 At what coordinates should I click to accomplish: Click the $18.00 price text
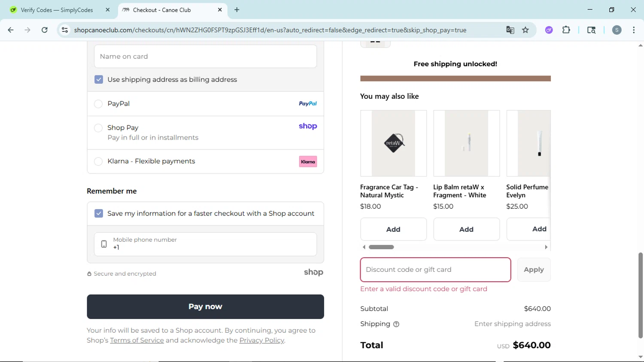tap(371, 206)
